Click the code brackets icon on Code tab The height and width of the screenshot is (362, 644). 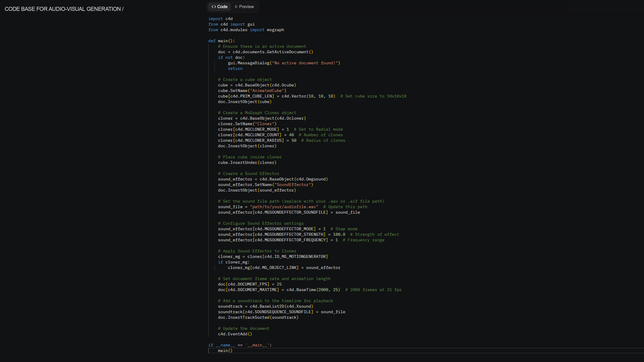(214, 7)
